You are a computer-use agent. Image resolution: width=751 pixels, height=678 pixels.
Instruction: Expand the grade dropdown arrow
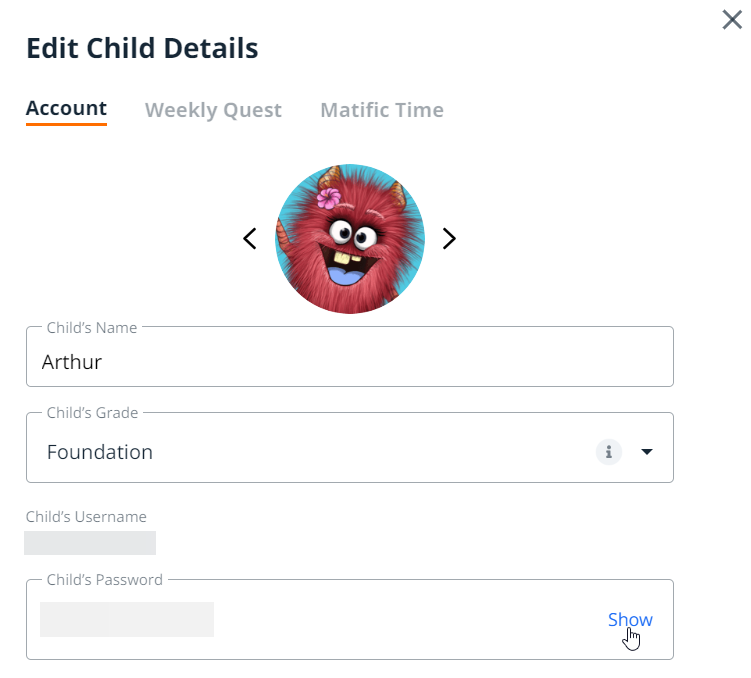647,452
